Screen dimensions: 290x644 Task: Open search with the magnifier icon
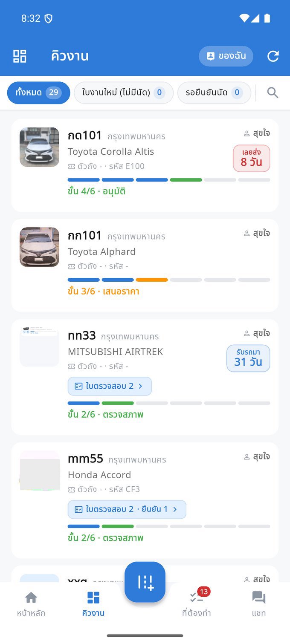(273, 92)
